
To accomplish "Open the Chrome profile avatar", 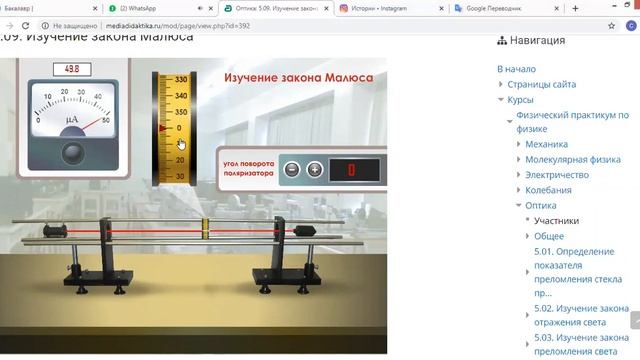I will point(631,26).
